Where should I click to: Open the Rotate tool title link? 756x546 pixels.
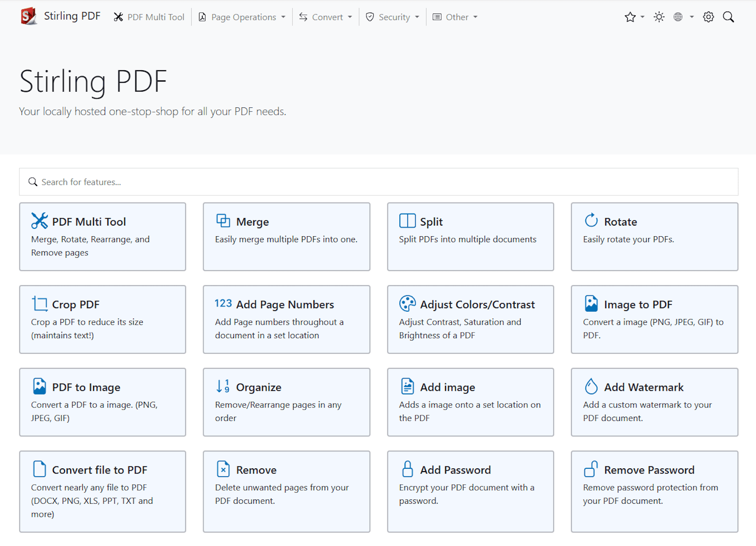coord(621,222)
